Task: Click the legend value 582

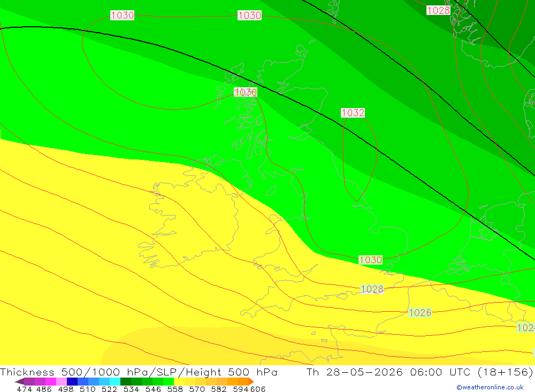Action: click(x=218, y=389)
